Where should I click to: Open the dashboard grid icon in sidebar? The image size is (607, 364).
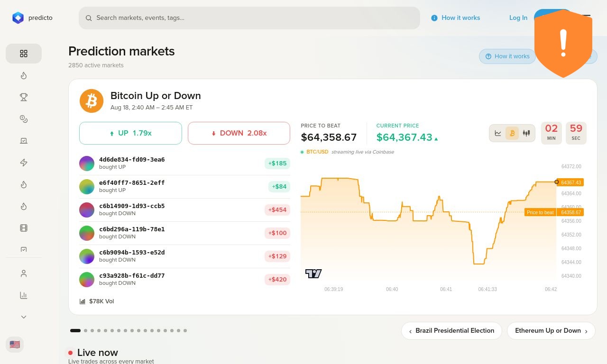pyautogui.click(x=24, y=54)
